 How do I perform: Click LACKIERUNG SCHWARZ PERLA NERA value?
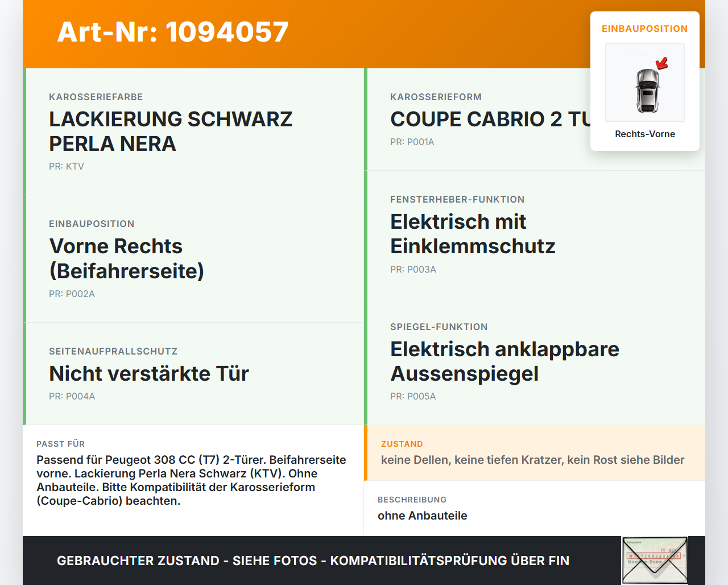pyautogui.click(x=171, y=131)
